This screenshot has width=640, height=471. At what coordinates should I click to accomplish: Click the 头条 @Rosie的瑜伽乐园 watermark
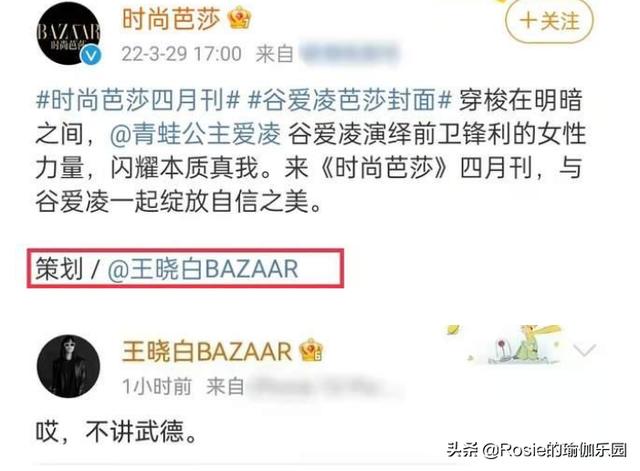(x=537, y=450)
